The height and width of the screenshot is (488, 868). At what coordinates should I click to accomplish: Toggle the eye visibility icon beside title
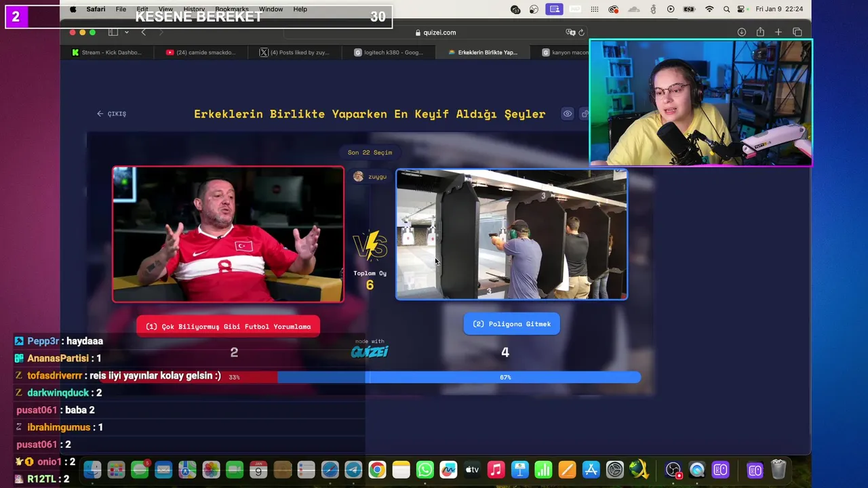point(568,114)
